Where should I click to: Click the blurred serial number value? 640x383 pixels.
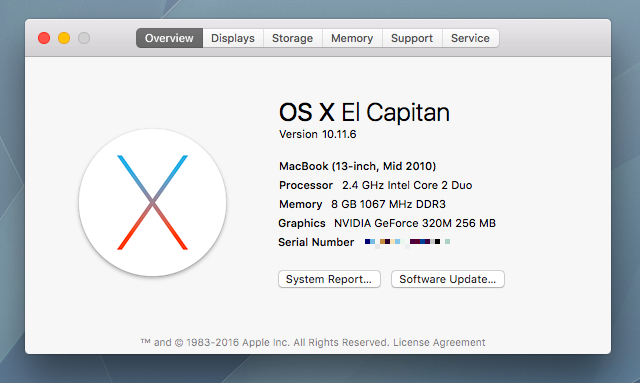[407, 242]
